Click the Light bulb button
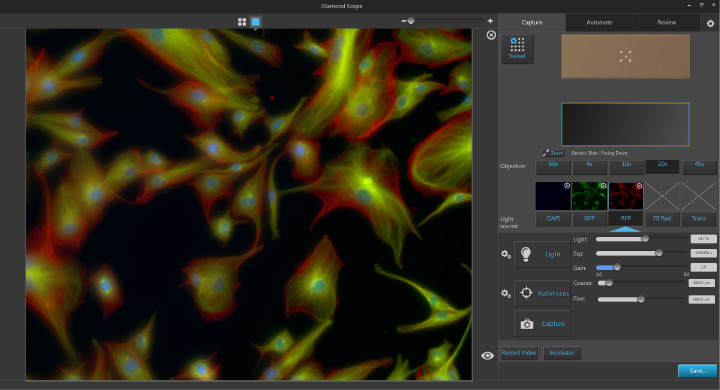 tap(542, 254)
